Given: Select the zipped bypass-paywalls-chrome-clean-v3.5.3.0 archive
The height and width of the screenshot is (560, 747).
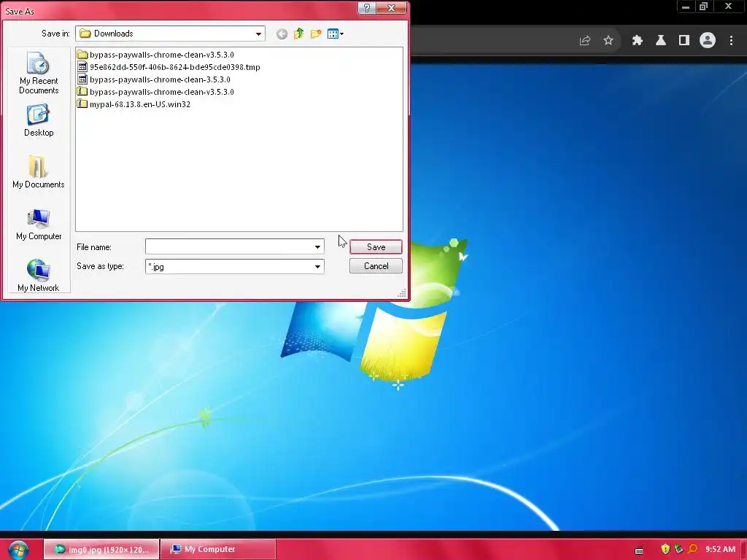Looking at the screenshot, I should [x=155, y=92].
